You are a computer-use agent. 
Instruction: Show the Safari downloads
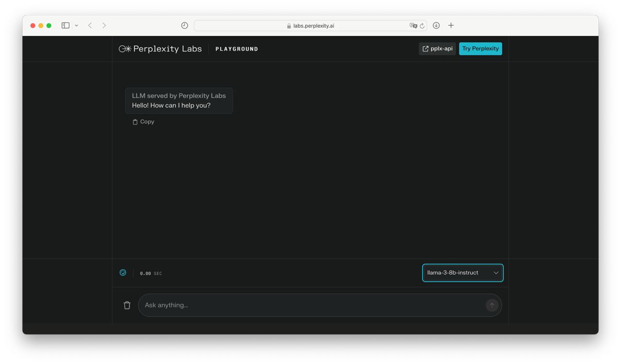point(436,25)
